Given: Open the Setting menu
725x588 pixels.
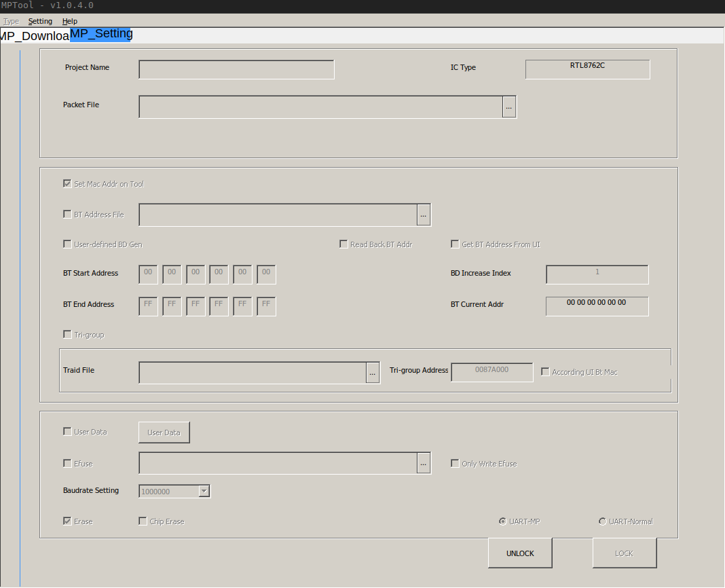Looking at the screenshot, I should click(40, 21).
